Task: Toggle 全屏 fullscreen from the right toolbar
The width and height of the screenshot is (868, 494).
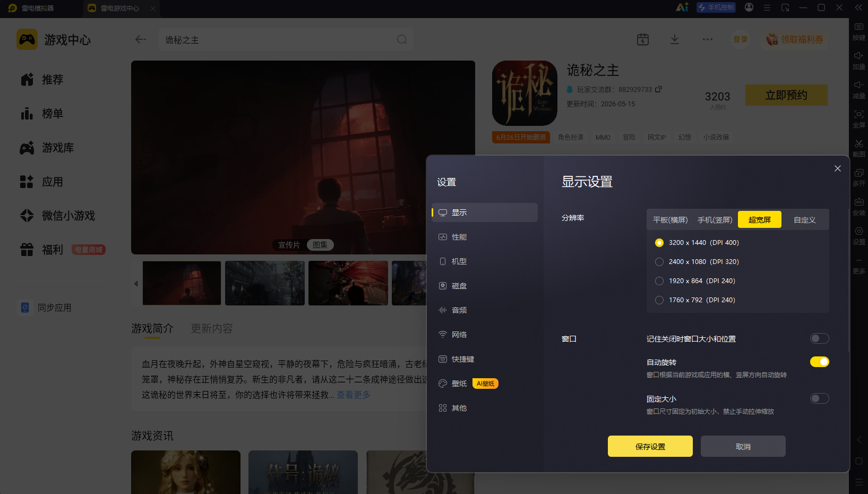Action: (x=858, y=119)
